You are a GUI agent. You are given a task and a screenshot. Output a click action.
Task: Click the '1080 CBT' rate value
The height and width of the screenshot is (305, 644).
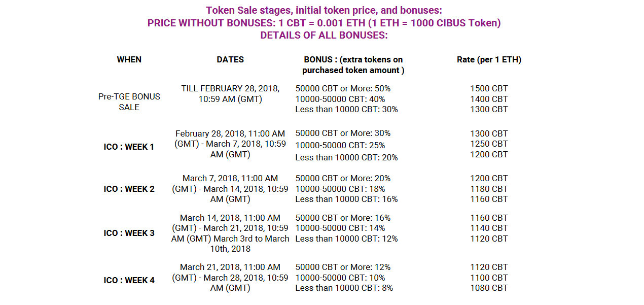[489, 288]
